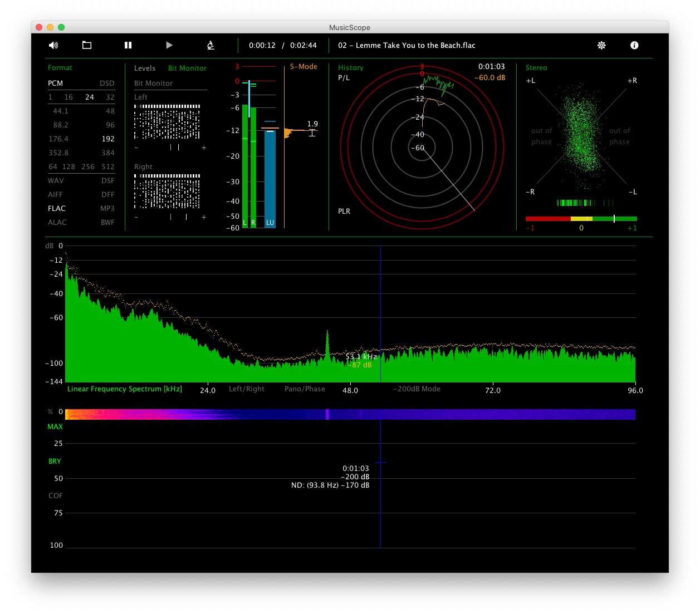This screenshot has width=700, height=614.
Task: Click the stereo correlation meter bar
Action: [581, 219]
